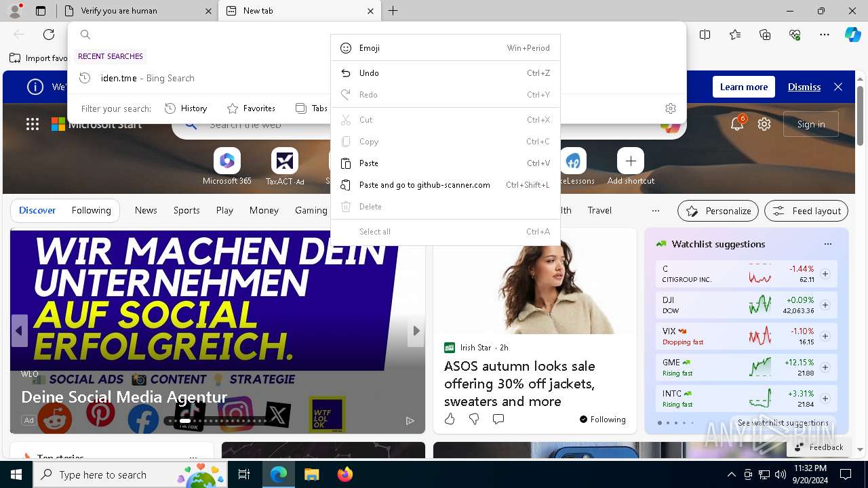
Task: Add a new tab with plus
Action: (x=393, y=11)
